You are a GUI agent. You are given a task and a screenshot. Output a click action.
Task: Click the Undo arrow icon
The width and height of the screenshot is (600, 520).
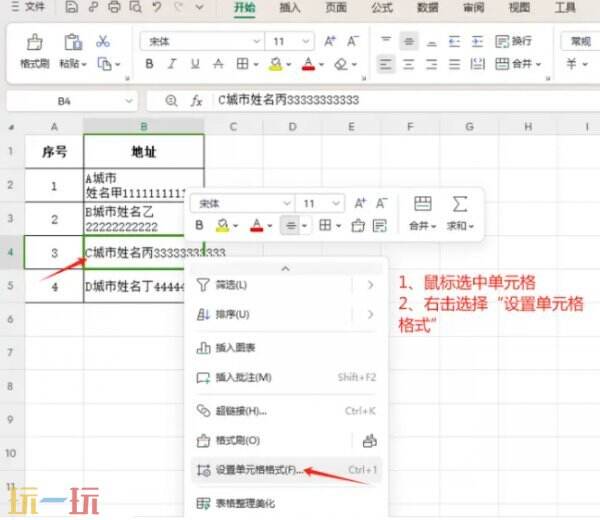tap(157, 7)
